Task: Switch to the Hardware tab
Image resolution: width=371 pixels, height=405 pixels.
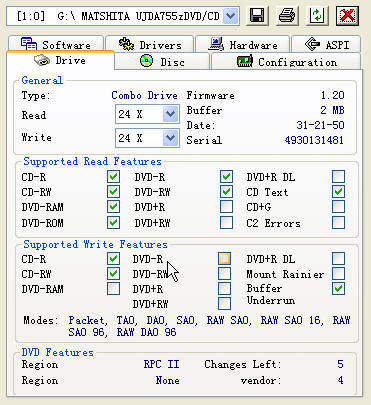Action: [242, 44]
